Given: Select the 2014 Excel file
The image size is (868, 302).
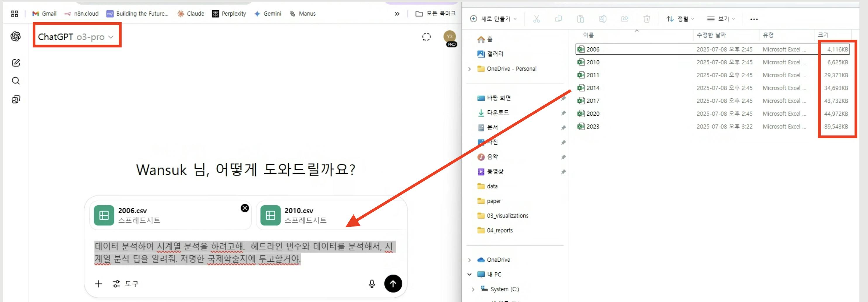Looking at the screenshot, I should tap(712, 88).
